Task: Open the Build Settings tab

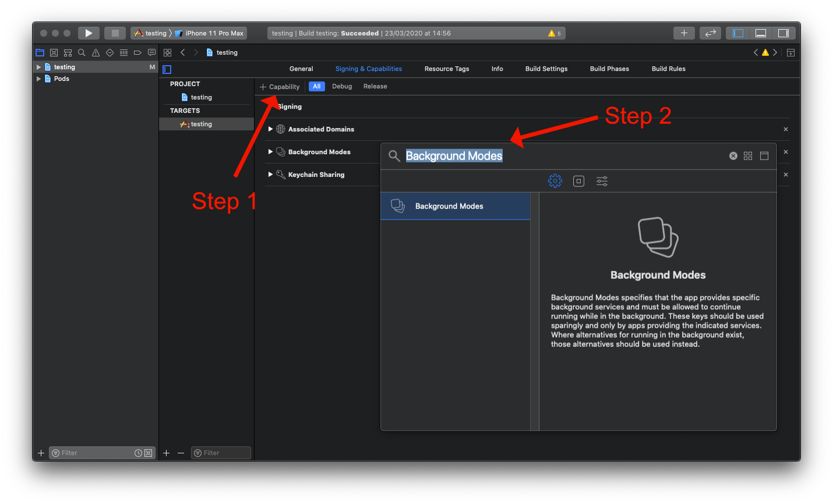Action: (x=546, y=69)
